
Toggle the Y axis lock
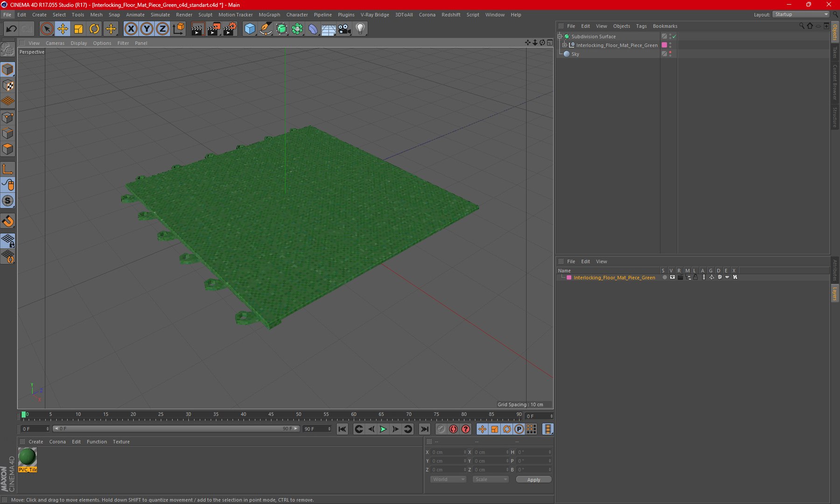(x=147, y=29)
